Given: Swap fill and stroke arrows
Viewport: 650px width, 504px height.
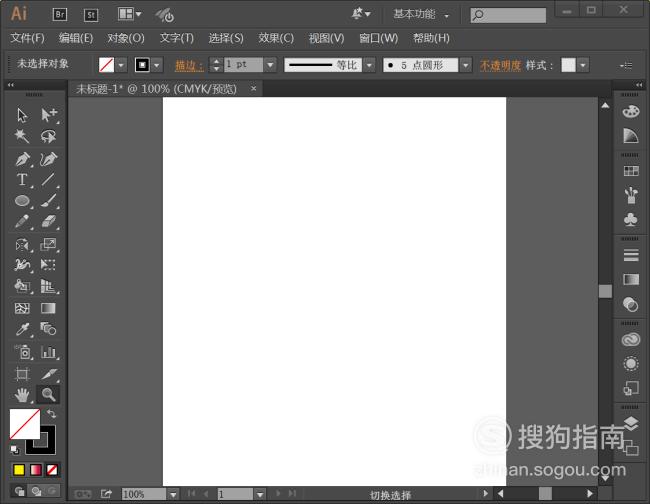Looking at the screenshot, I should [51, 414].
